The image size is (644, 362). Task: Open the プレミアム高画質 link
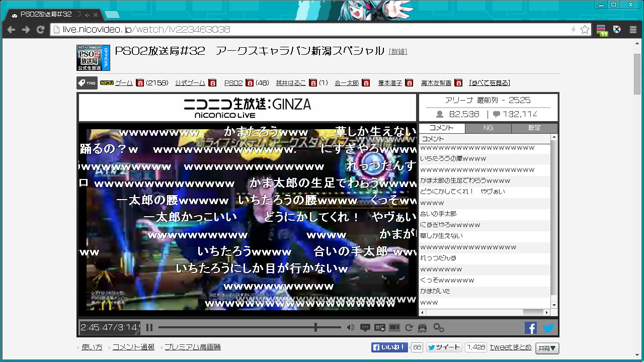(193, 347)
